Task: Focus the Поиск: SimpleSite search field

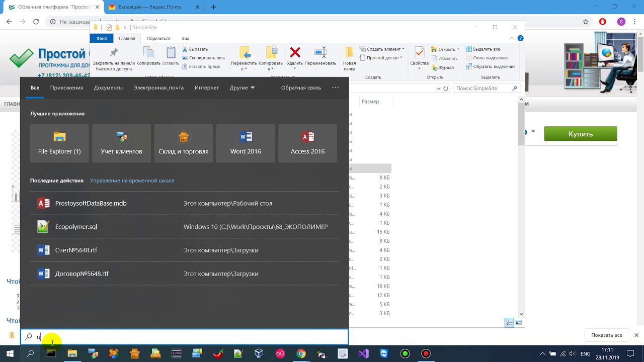Action: pos(487,88)
